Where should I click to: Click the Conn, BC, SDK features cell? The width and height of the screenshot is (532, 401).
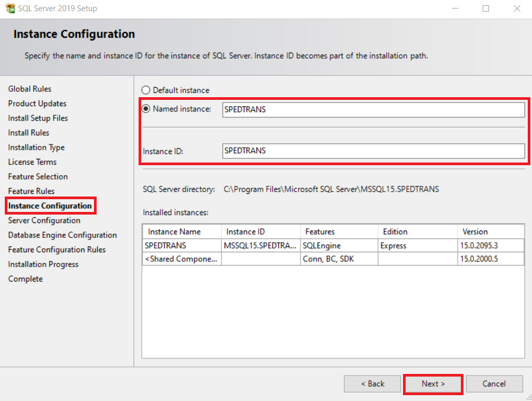coord(339,259)
